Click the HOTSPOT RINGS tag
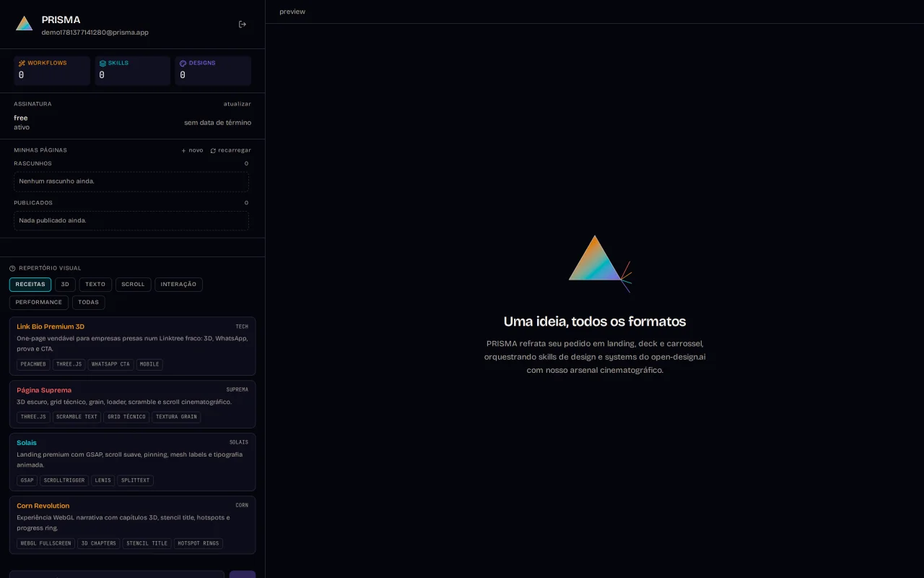 (199, 543)
